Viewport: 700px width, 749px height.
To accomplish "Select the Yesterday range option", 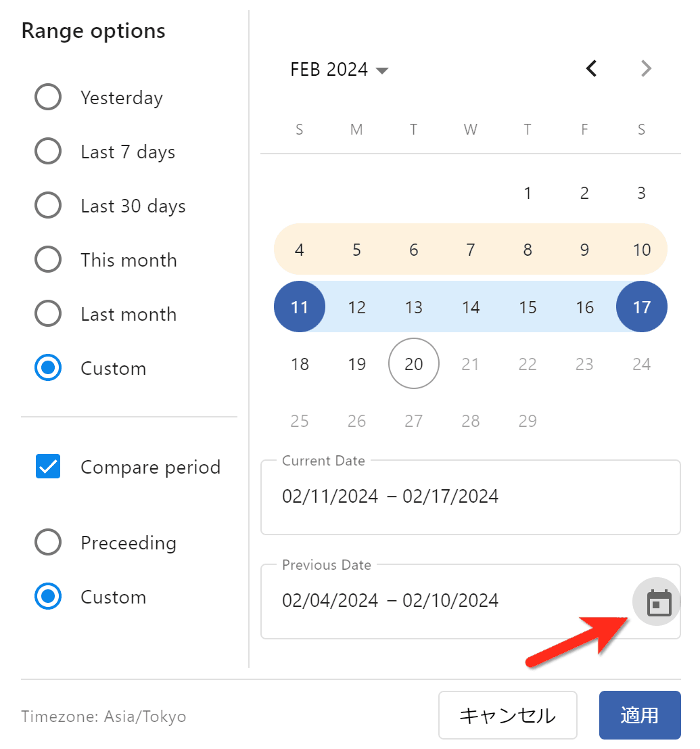I will click(x=48, y=97).
